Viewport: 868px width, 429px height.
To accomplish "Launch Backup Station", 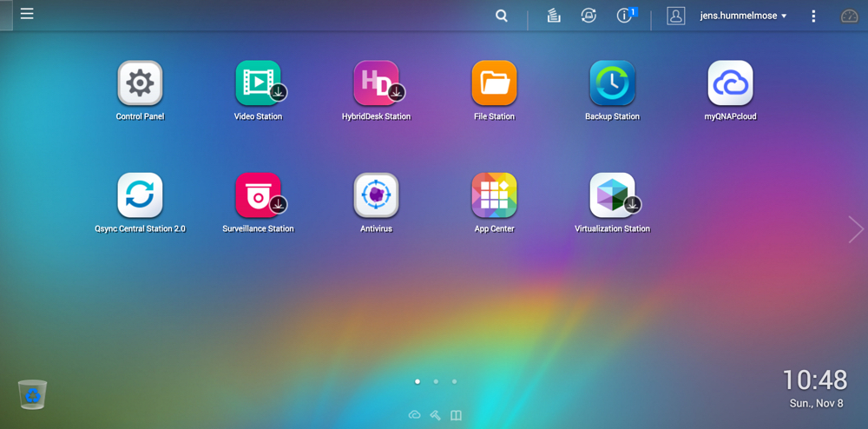I will pyautogui.click(x=612, y=83).
